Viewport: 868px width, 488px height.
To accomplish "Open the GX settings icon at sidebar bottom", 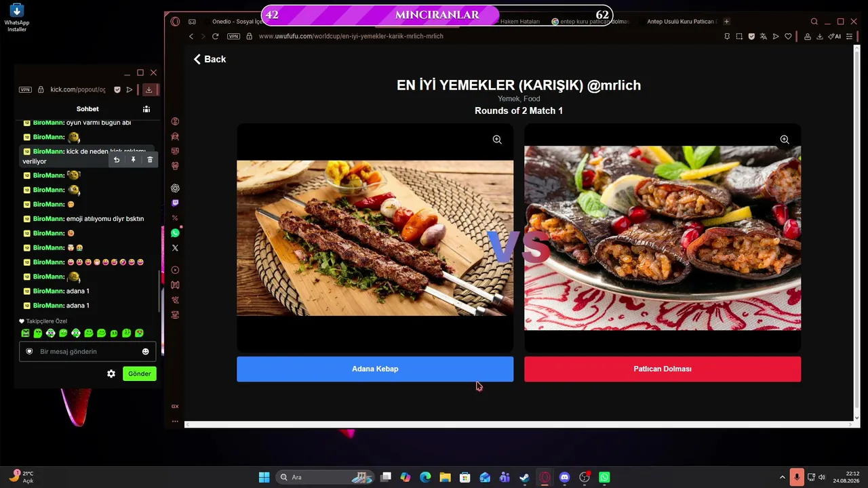I will [175, 406].
